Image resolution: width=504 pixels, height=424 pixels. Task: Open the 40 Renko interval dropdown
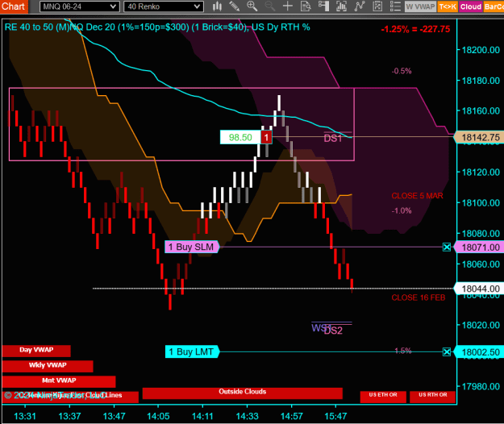pos(164,6)
